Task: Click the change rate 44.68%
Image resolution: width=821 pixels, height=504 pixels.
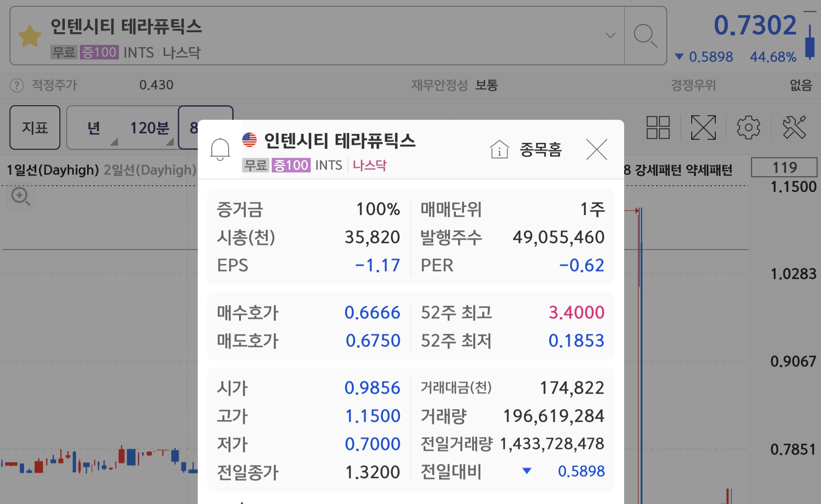Action: (773, 57)
